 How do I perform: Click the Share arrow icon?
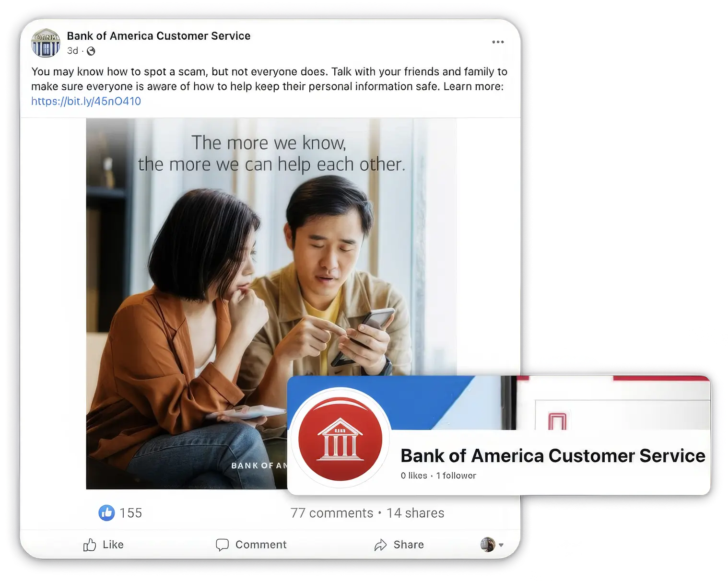[380, 545]
